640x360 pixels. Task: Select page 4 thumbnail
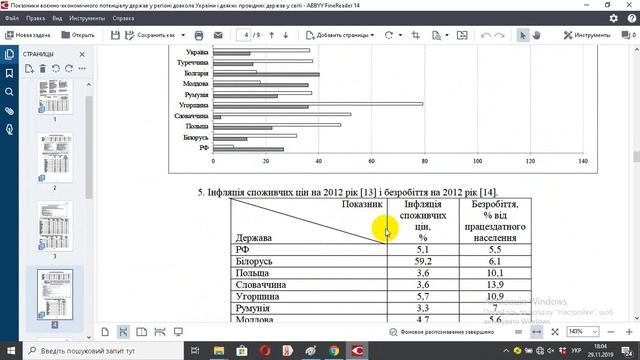[55, 294]
